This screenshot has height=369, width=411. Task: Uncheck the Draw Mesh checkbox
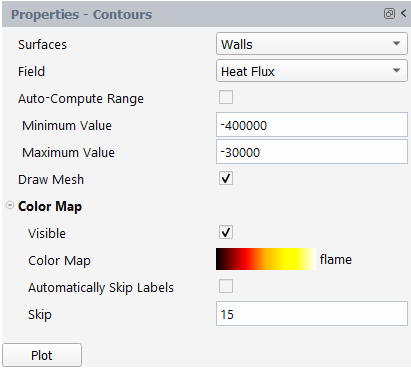(x=226, y=178)
